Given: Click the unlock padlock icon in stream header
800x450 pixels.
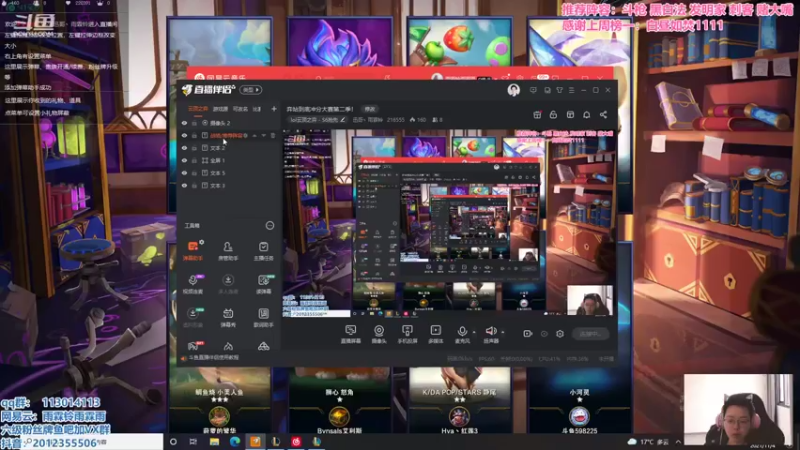Looking at the screenshot, I should [553, 115].
